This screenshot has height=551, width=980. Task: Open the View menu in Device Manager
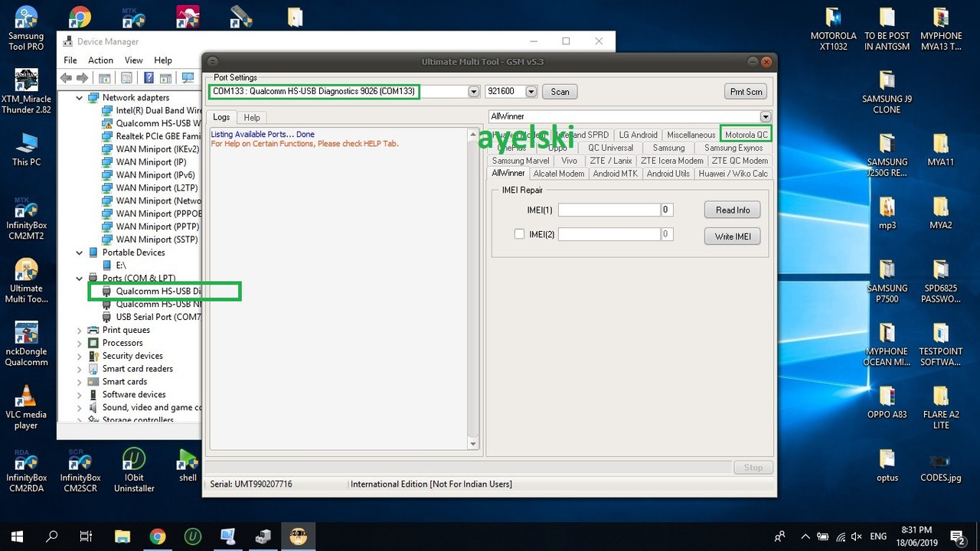(x=134, y=60)
